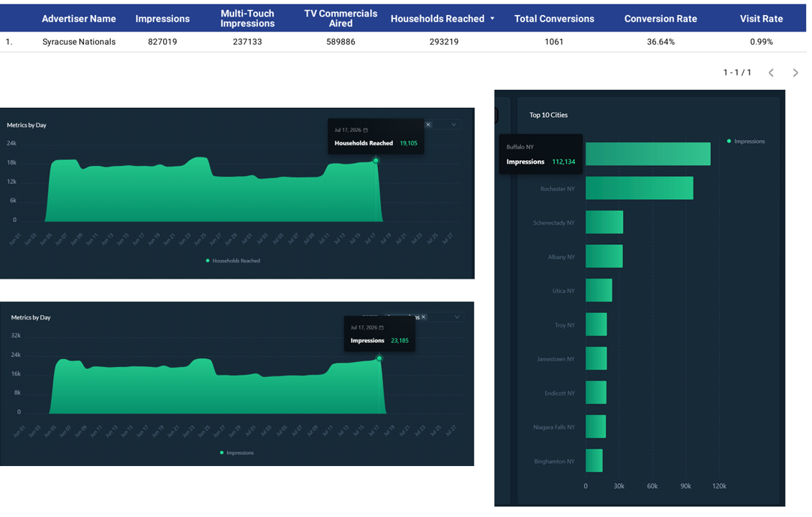
Task: Toggle Impressions legend in Top 10 Cities
Action: (x=746, y=141)
